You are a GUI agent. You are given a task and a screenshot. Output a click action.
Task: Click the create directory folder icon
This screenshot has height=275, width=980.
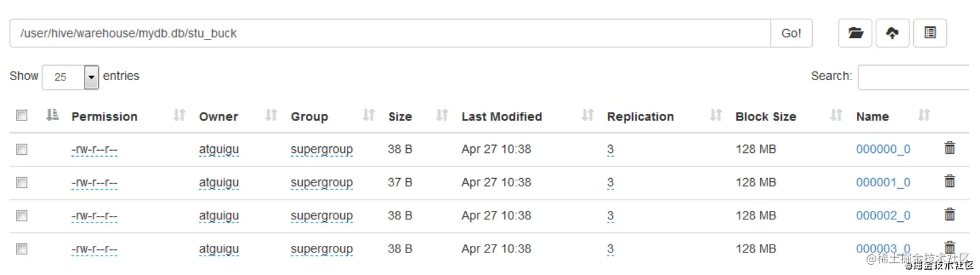(x=855, y=33)
